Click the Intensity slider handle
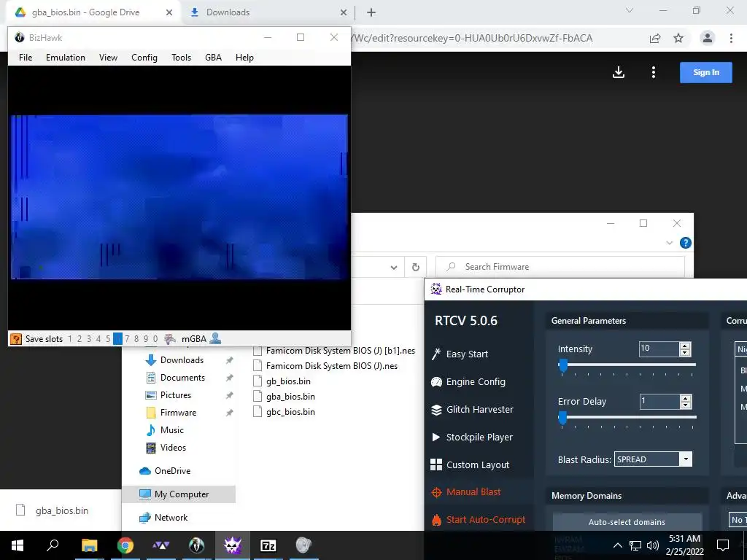This screenshot has width=747, height=560. (x=563, y=365)
